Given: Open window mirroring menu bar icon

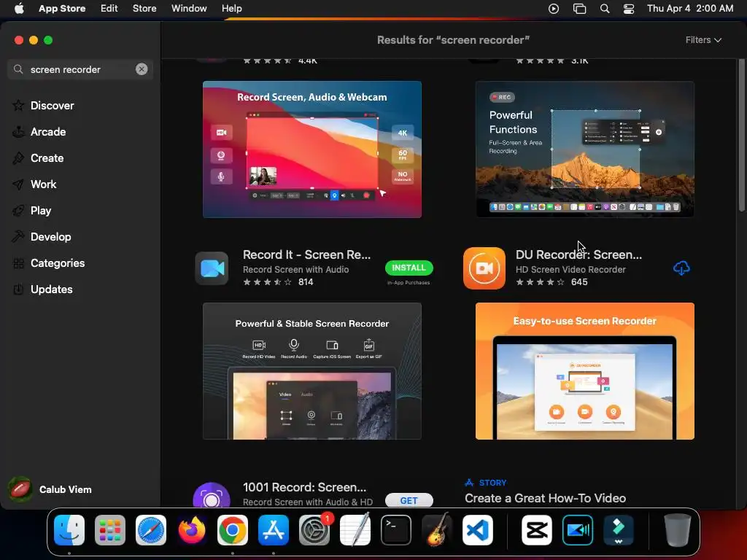Looking at the screenshot, I should 579,9.
